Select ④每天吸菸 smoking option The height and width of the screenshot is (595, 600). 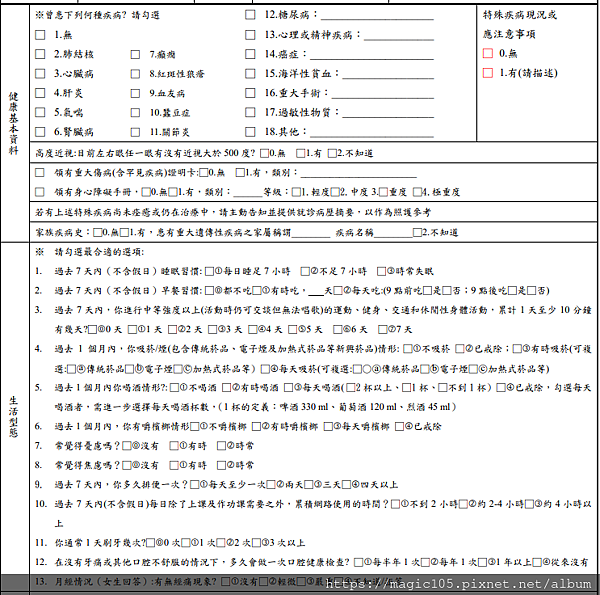(265, 369)
